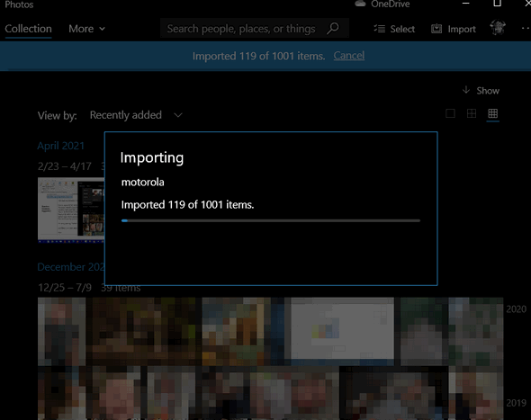
Task: Click the import progress bar
Action: [271, 220]
